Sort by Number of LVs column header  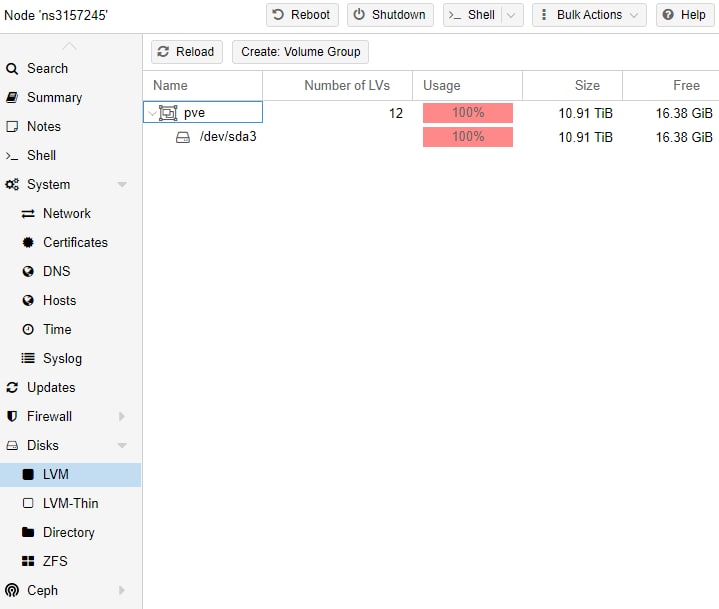[x=337, y=85]
